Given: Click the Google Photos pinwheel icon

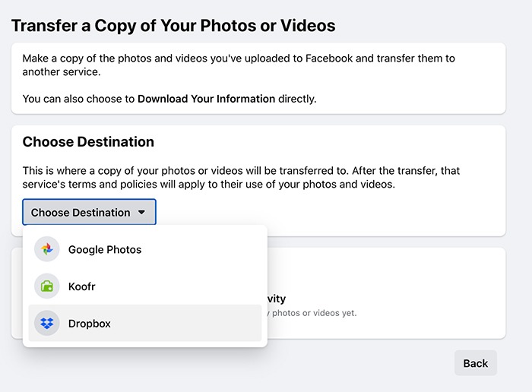Looking at the screenshot, I should click(47, 249).
